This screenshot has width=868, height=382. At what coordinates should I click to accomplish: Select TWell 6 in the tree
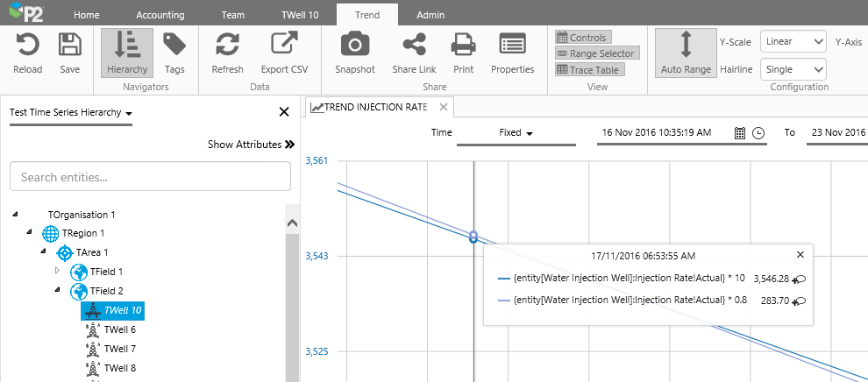point(120,329)
